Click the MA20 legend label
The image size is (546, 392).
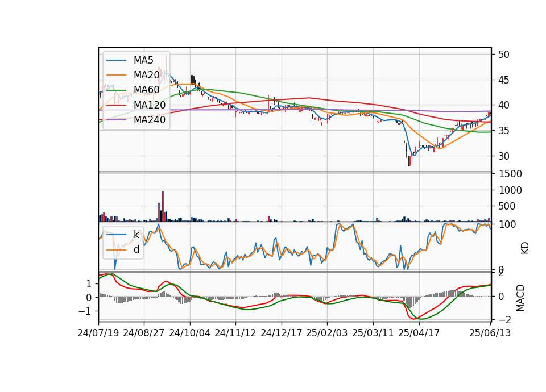point(146,75)
